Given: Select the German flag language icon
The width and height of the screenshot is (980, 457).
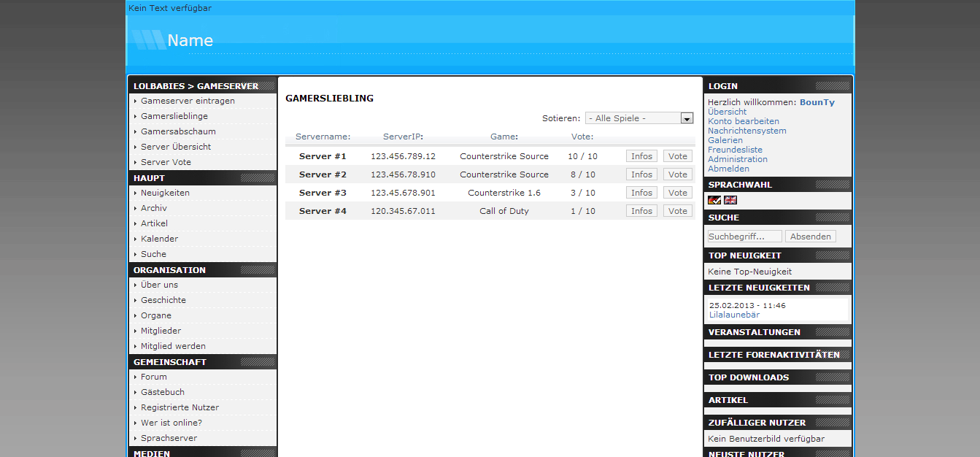Looking at the screenshot, I should (x=714, y=200).
